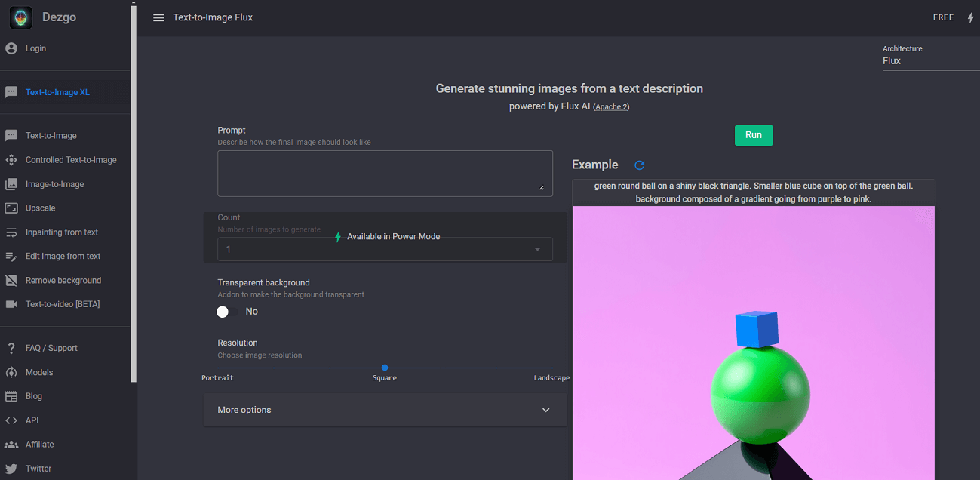Click the lightning Power Mode icon

(971, 17)
